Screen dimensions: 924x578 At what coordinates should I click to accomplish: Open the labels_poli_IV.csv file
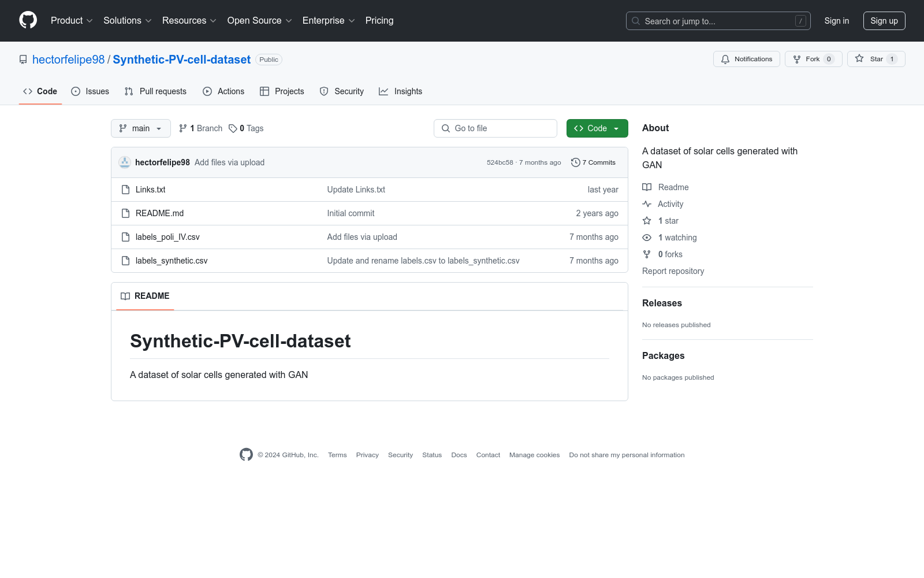point(167,237)
